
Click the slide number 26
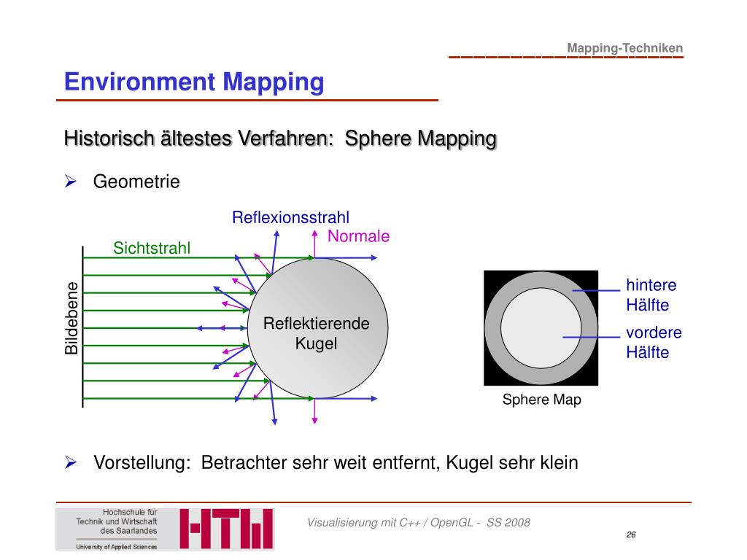(631, 534)
